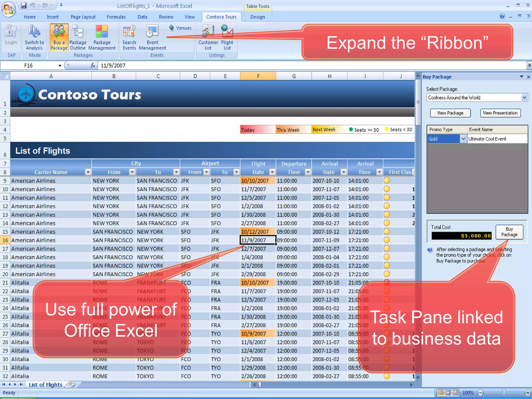532x399 pixels.
Task: Expand the Select Package combo box
Action: click(x=524, y=98)
